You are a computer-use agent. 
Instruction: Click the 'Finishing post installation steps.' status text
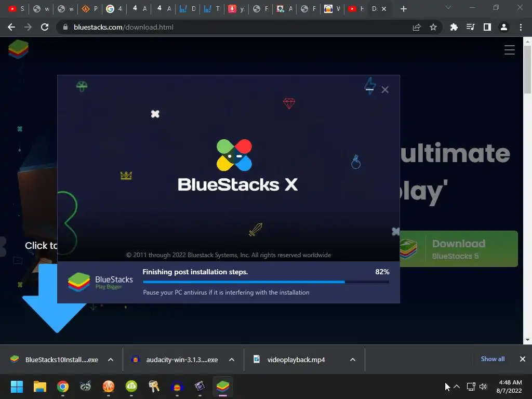coord(195,272)
